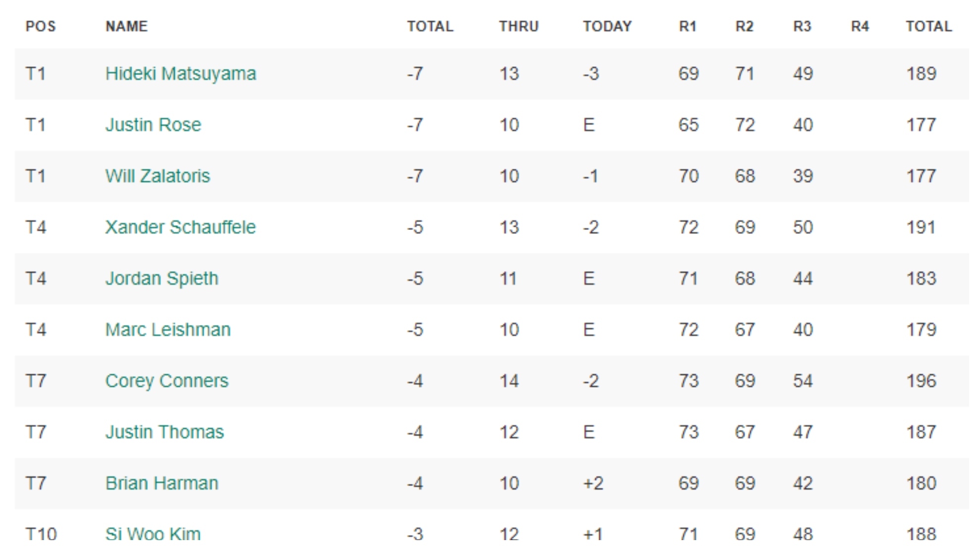Select Xander Schauffele's name link
Viewport: 980px width, 551px height.
point(180,227)
